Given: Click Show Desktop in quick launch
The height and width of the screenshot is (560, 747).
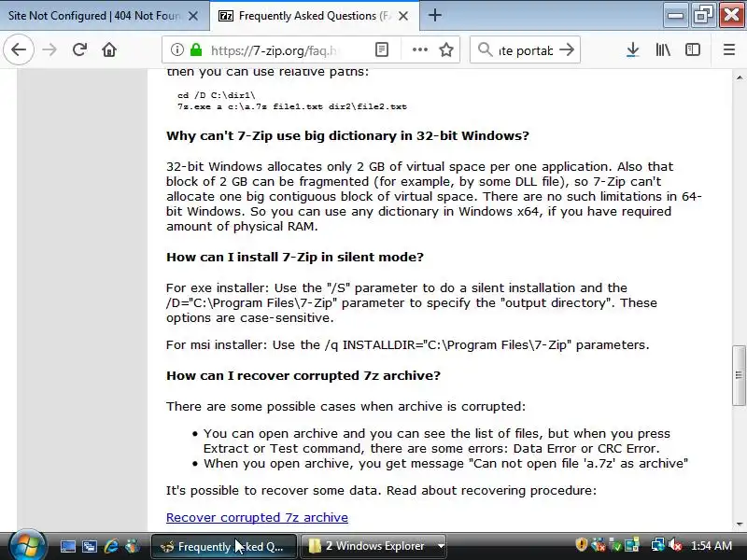Looking at the screenshot, I should point(67,546).
